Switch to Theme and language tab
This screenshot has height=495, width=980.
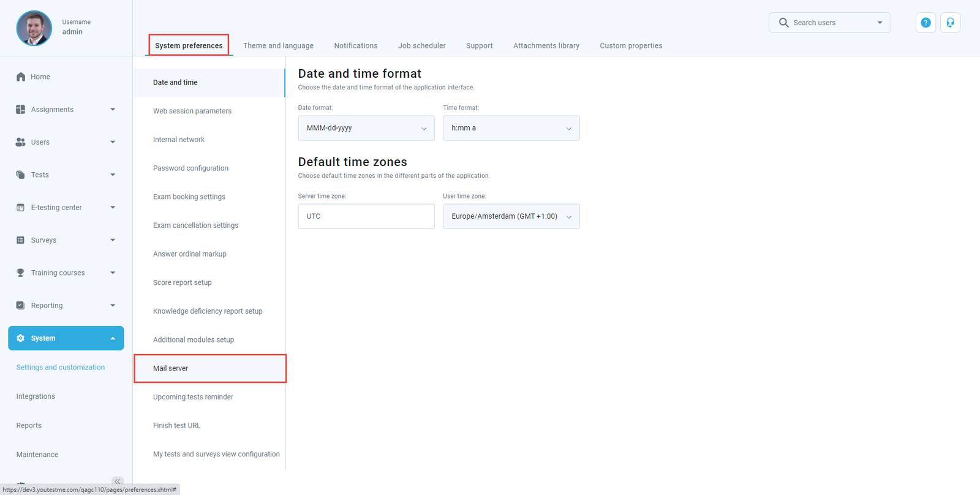278,46
